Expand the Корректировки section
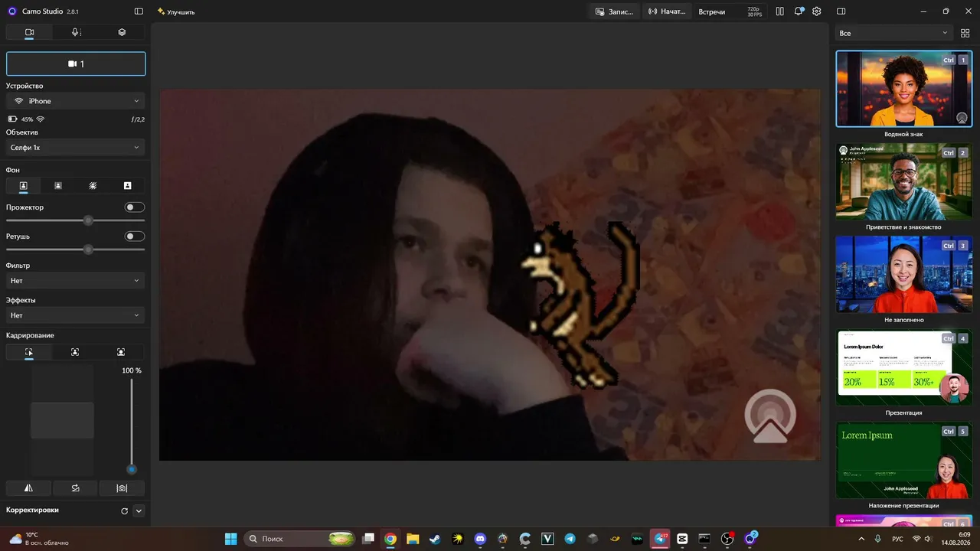980x551 pixels. 139,510
